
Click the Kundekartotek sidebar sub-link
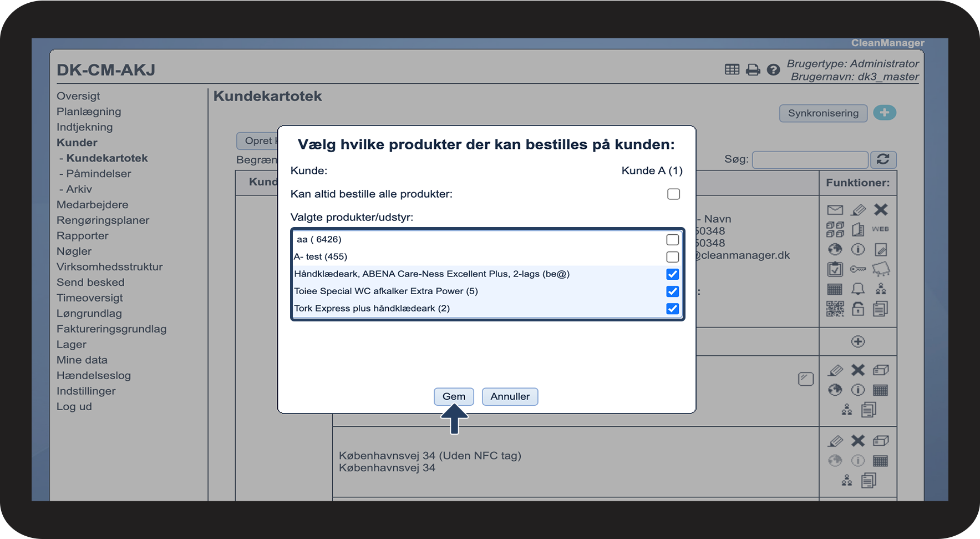pyautogui.click(x=107, y=158)
